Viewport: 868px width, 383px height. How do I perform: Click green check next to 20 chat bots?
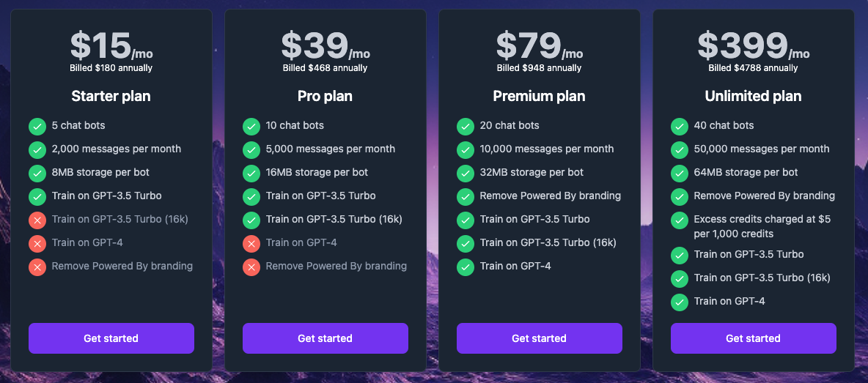pos(466,126)
